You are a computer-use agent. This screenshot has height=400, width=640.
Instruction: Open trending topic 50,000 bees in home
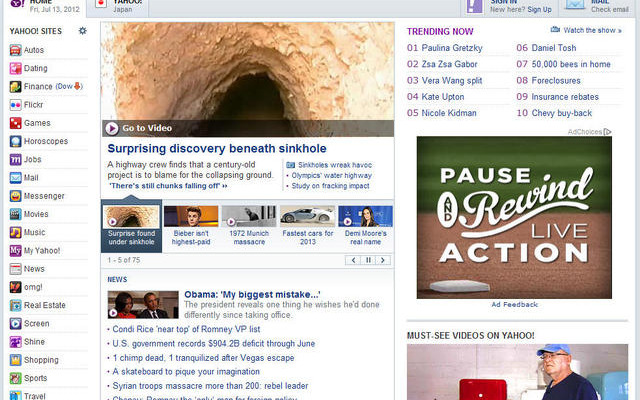(571, 64)
